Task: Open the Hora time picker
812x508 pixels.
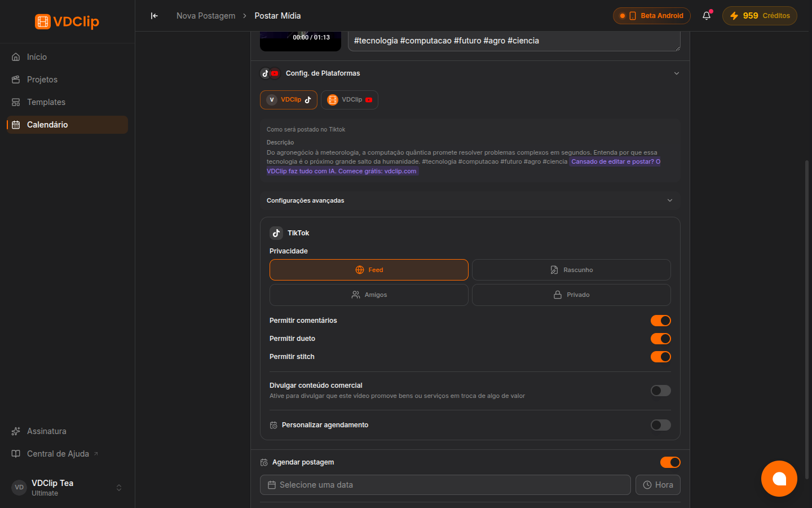Action: tap(658, 485)
